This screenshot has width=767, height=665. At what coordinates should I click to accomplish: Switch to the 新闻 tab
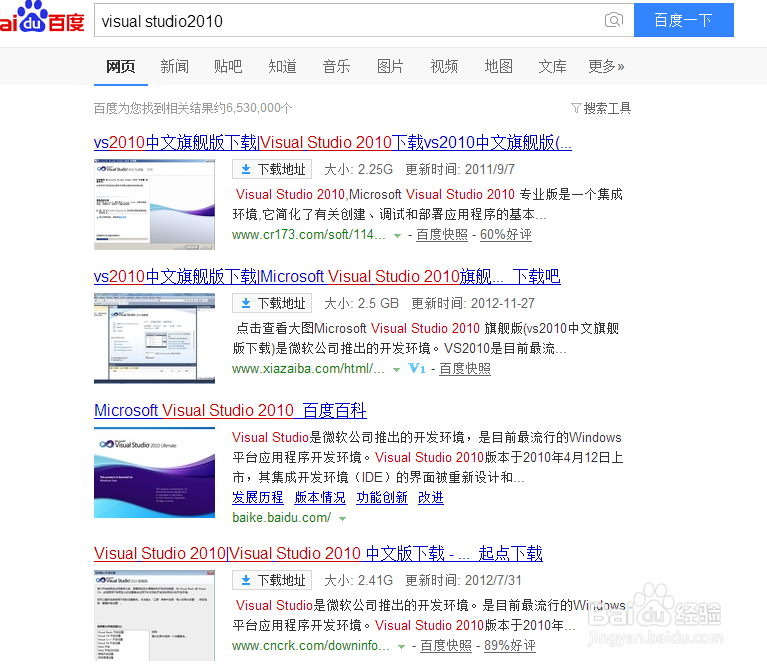pyautogui.click(x=174, y=66)
